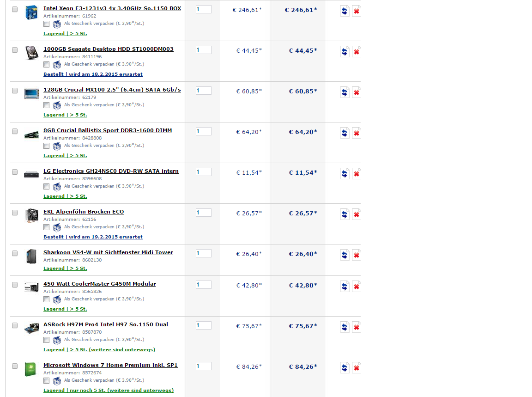Select the CoolerMaster G450M row checkbox
This screenshot has width=532, height=397.
15,285
